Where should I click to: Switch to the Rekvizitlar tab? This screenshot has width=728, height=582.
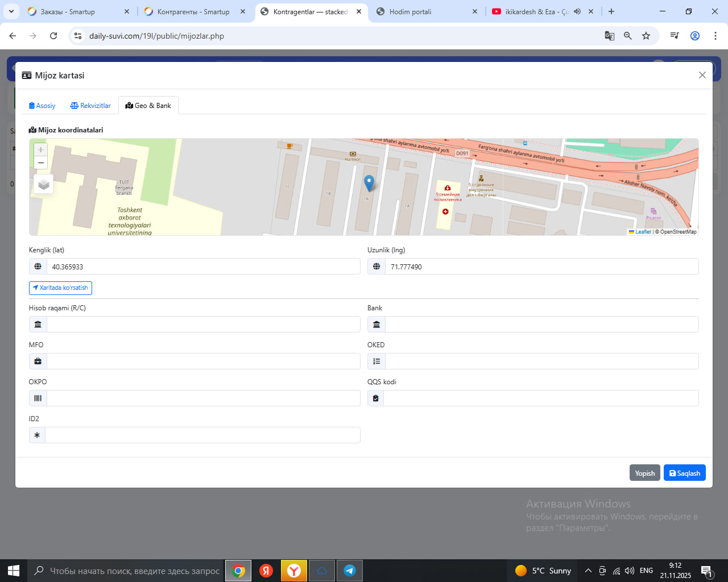click(x=90, y=106)
